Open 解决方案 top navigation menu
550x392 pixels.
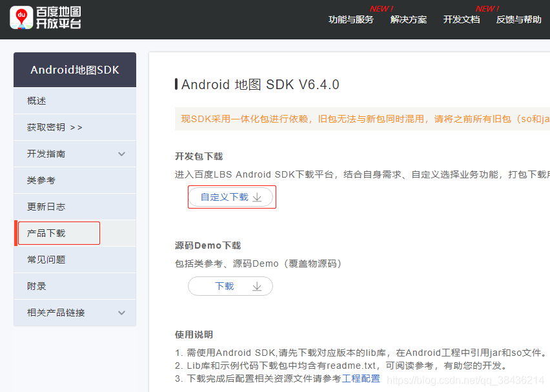(x=409, y=19)
